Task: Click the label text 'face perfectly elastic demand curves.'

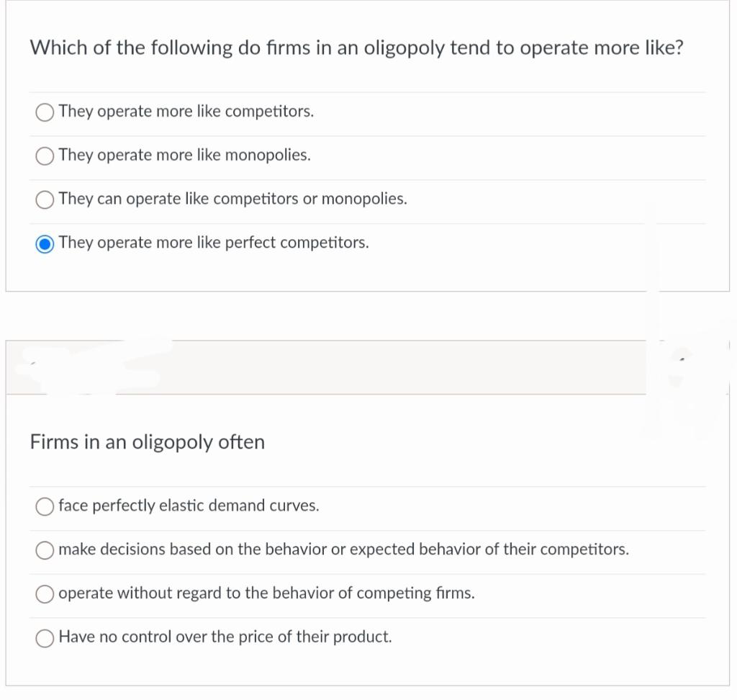Action: point(189,506)
